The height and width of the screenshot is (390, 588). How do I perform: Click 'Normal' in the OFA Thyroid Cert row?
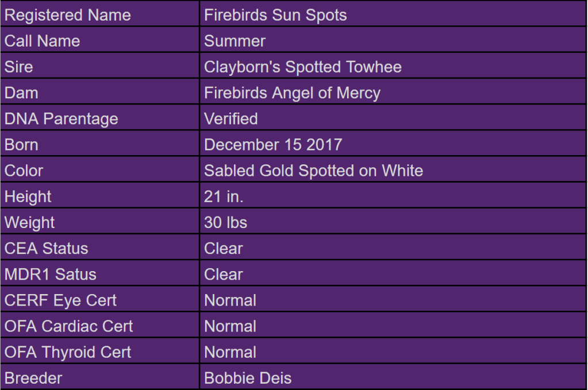pos(230,352)
